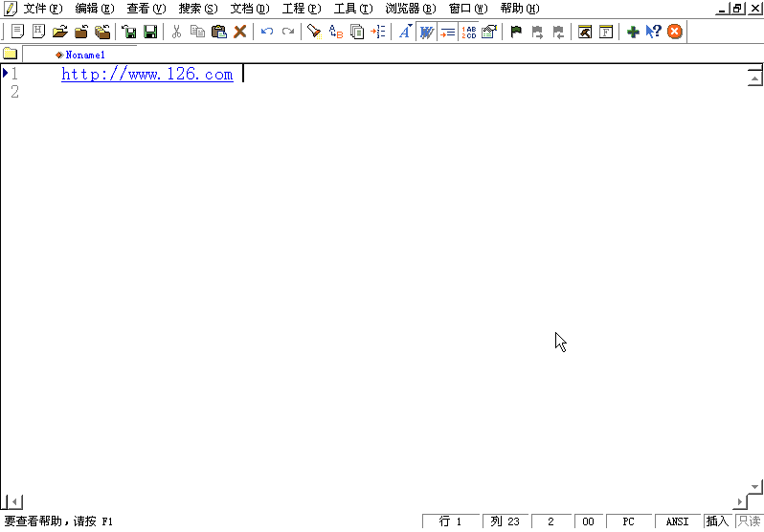Viewport: 764px width, 532px height.
Task: Copy selection to clipboard
Action: [197, 32]
